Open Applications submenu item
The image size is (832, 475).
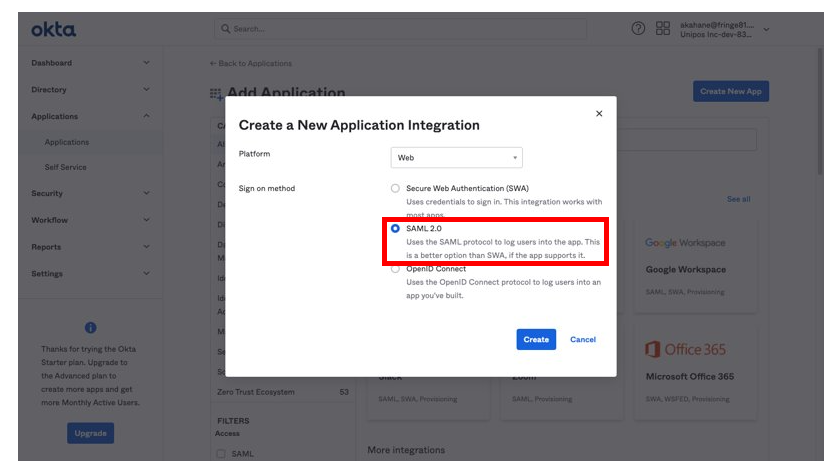67,142
